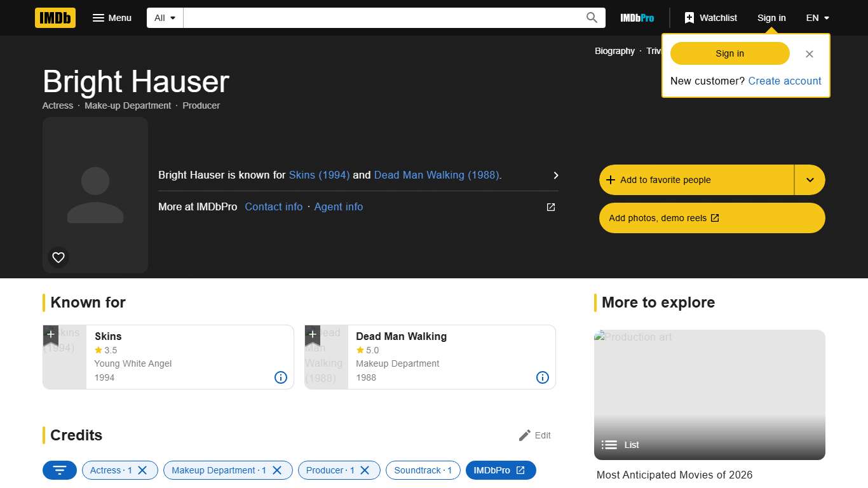This screenshot has width=868, height=488.
Task: Click the IMDb logo
Action: tap(55, 18)
